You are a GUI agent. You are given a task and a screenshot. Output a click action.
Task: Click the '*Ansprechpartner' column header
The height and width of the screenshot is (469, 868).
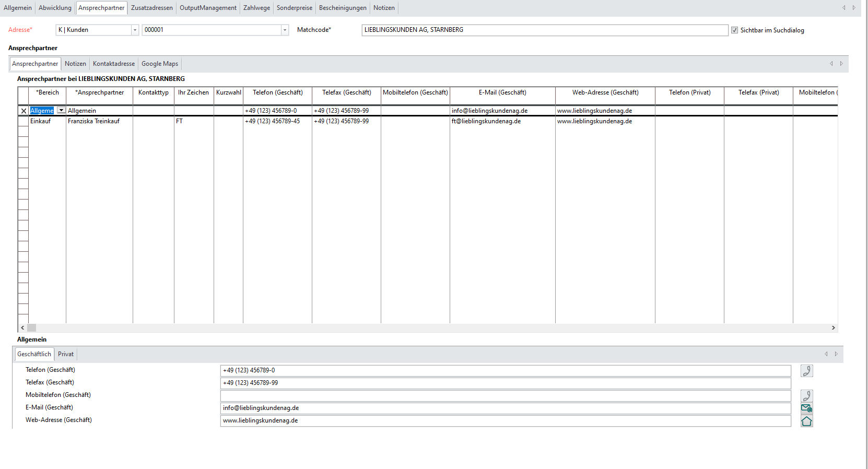(99, 93)
